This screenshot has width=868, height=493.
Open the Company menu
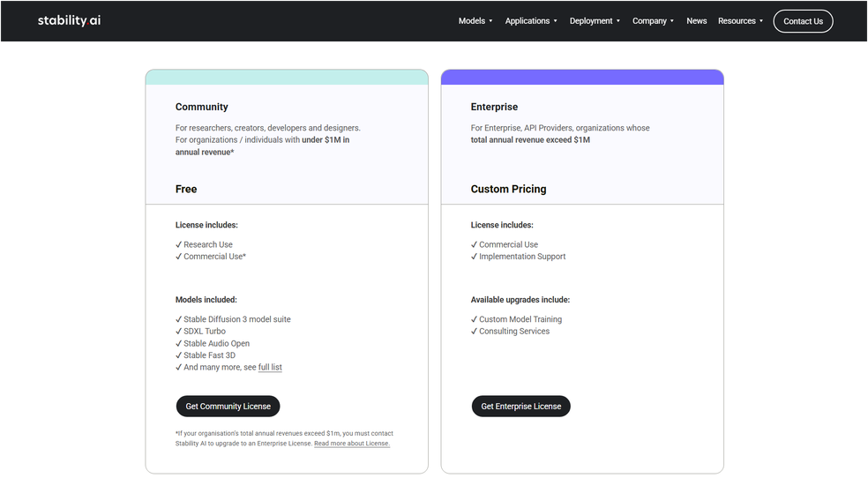tap(649, 21)
